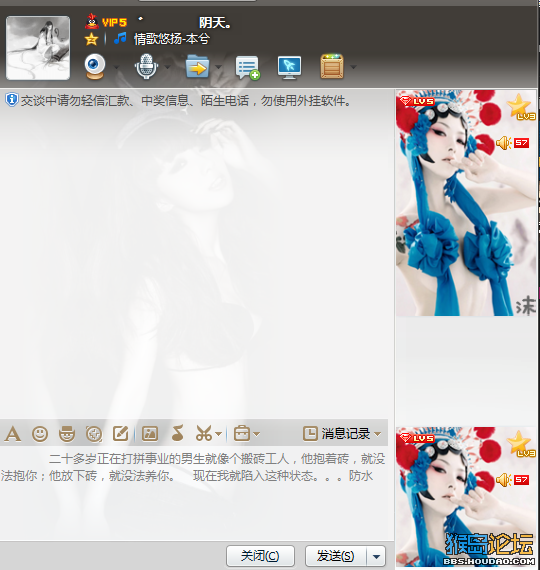
Task: Start a voice call with microphone icon
Action: 146,67
